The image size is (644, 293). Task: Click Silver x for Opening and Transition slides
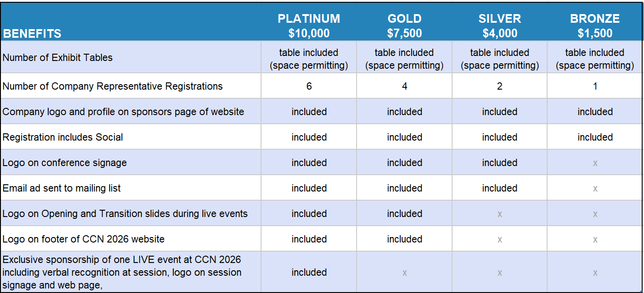tap(499, 214)
